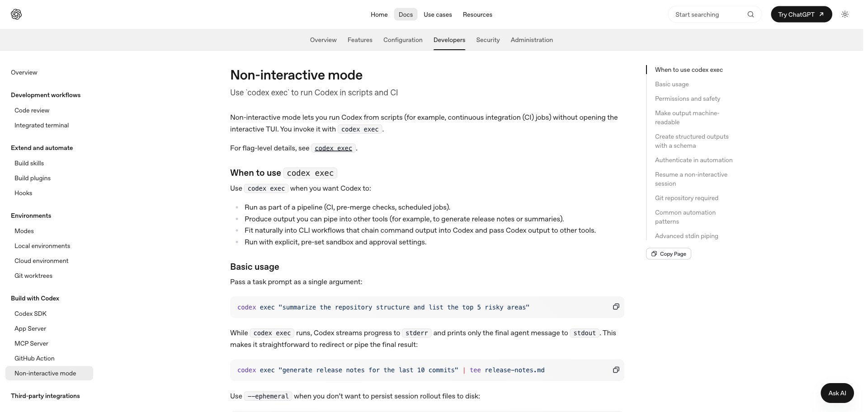Click the Non-interactive mode page heading

click(x=296, y=75)
